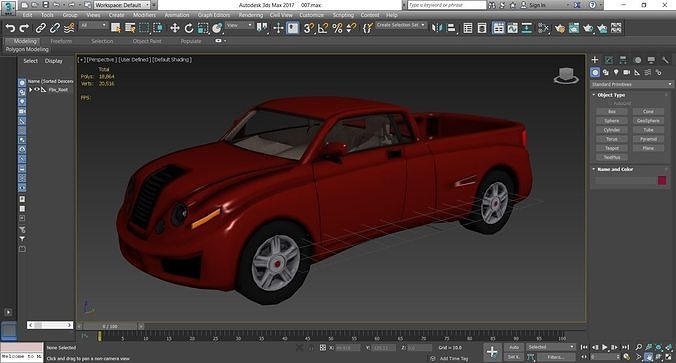Open the Graph Editors menu
Viewport: 676px width, 363px height.
(214, 15)
